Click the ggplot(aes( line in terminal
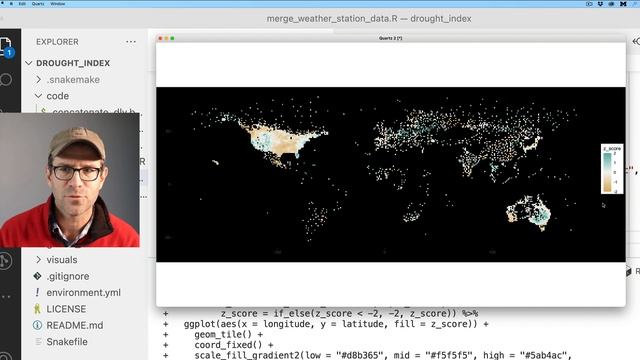This screenshot has height=360, width=640. pos(336,324)
